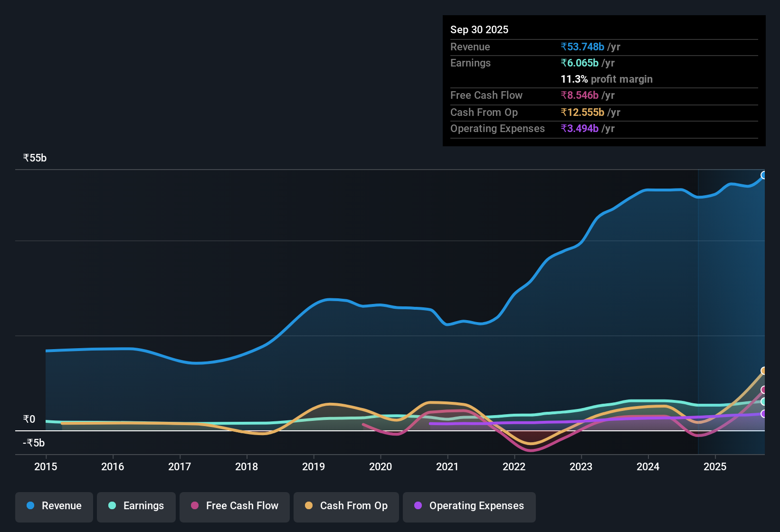The image size is (780, 532).
Task: Click the 11.3% profit margin text
Action: click(x=607, y=79)
